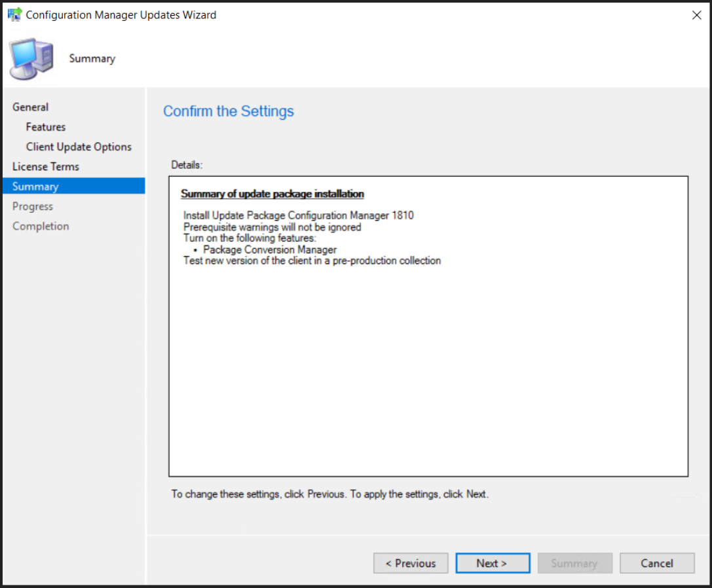Open the Features wizard page

tap(46, 127)
